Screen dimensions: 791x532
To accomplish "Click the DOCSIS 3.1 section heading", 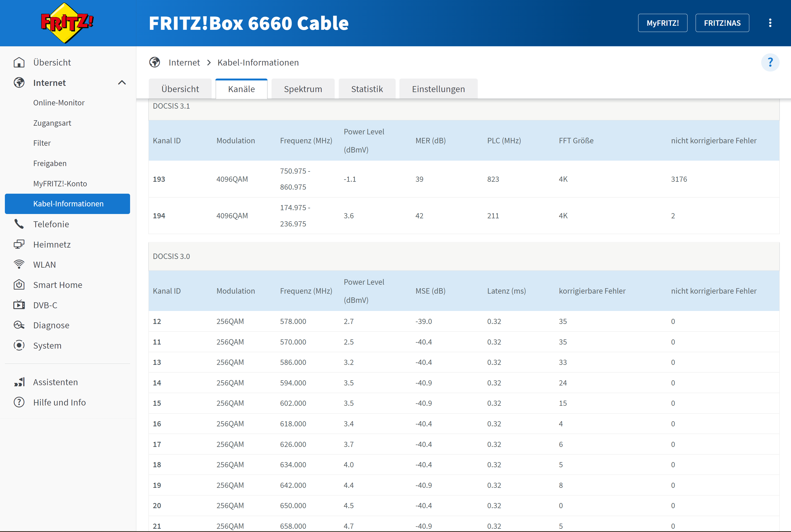I will pos(171,106).
